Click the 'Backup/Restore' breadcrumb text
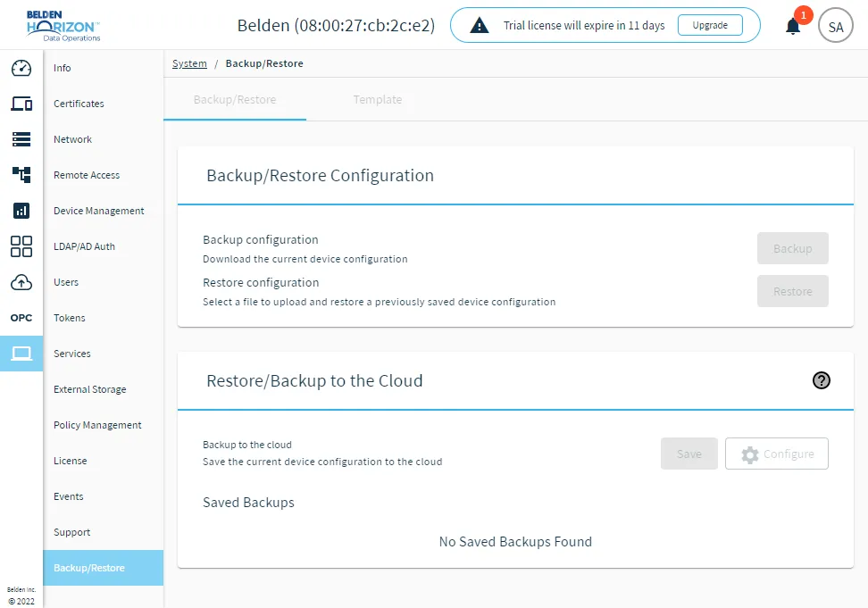 (x=264, y=63)
